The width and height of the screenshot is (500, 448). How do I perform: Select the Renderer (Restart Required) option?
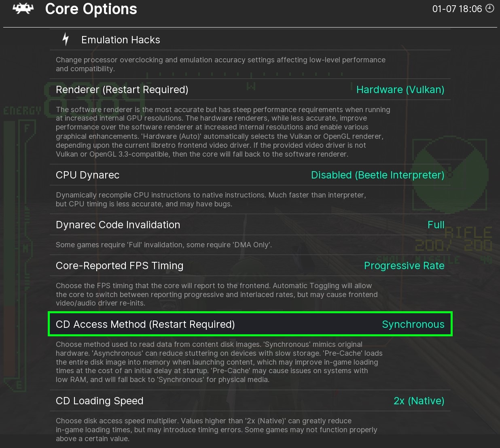coord(122,89)
